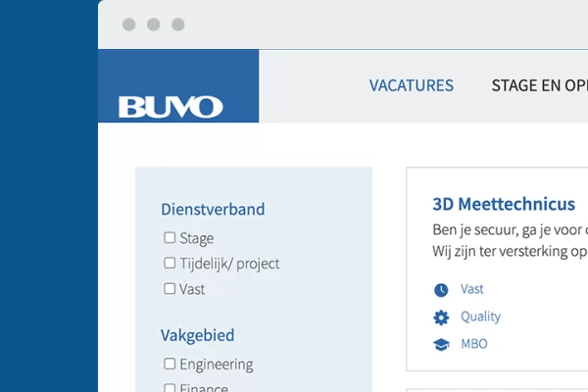This screenshot has width=588, height=392.
Task: Click the MBO tag link
Action: (474, 344)
